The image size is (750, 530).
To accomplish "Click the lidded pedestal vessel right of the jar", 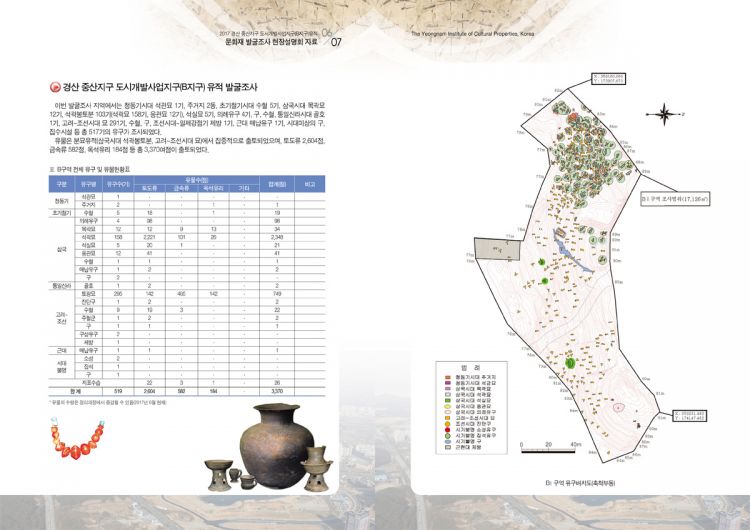I will coord(316,469).
